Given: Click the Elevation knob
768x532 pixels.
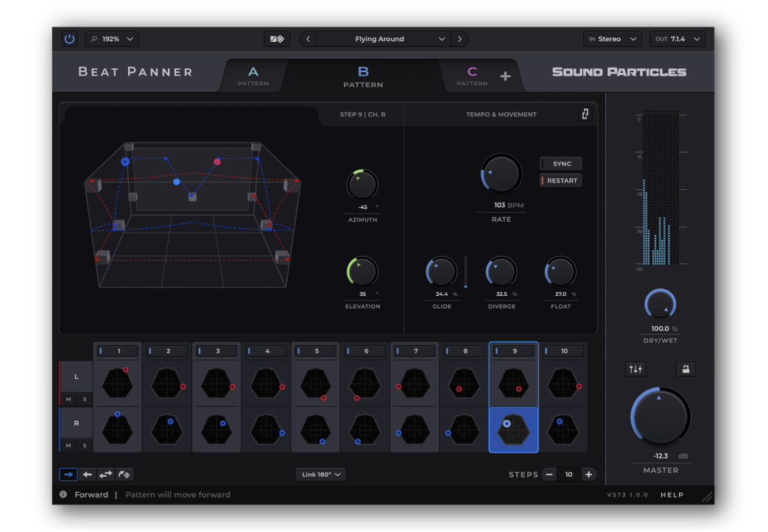Looking at the screenshot, I should click(362, 272).
